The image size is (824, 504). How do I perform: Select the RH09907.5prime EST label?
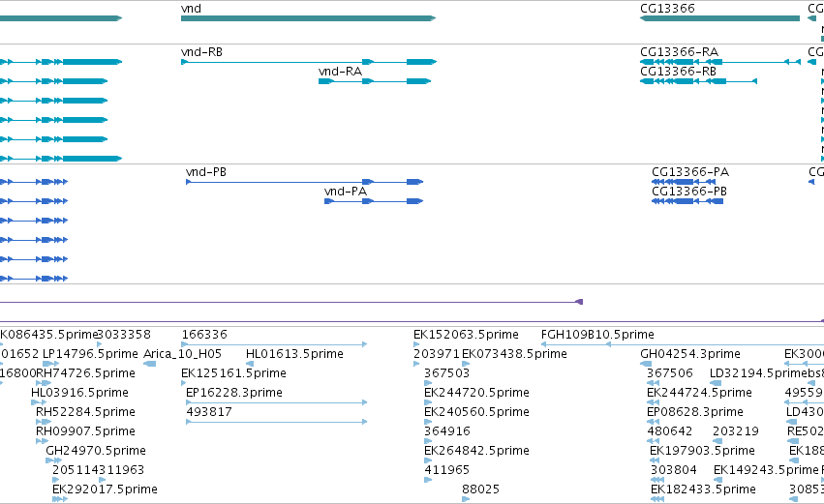point(85,431)
